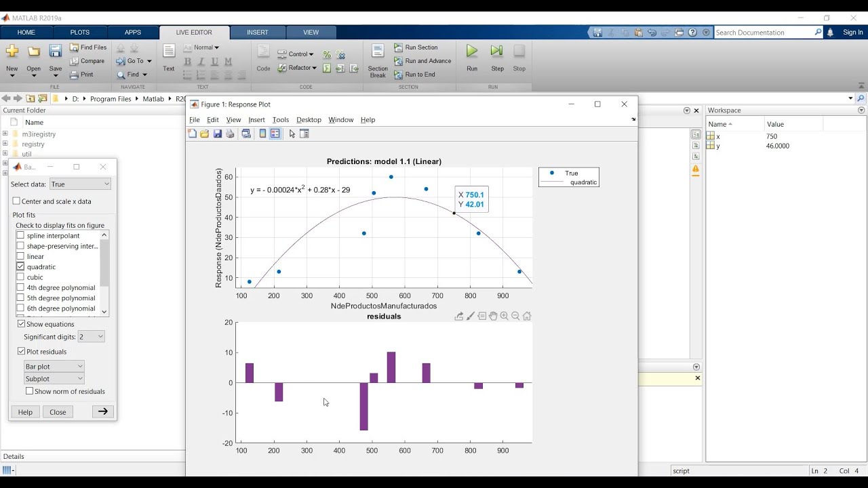Click the New Figure icon in figure toolbar
Screen dimensions: 868x488
(x=193, y=134)
